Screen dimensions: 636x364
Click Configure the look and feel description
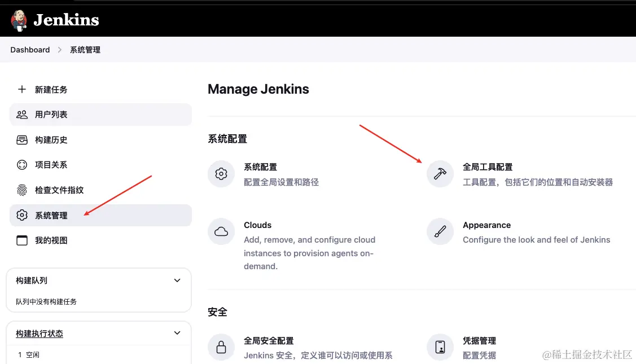coord(536,240)
